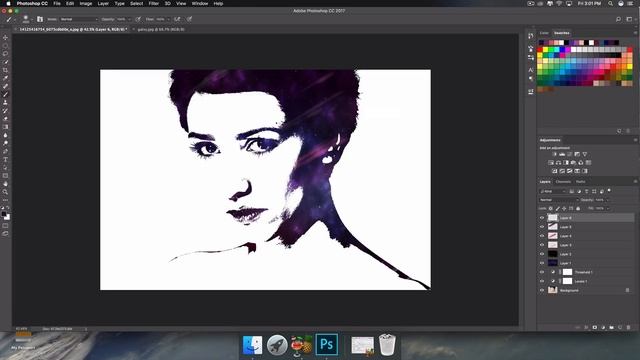Toggle Quick Mask mode icon
The height and width of the screenshot is (360, 640).
5,226
